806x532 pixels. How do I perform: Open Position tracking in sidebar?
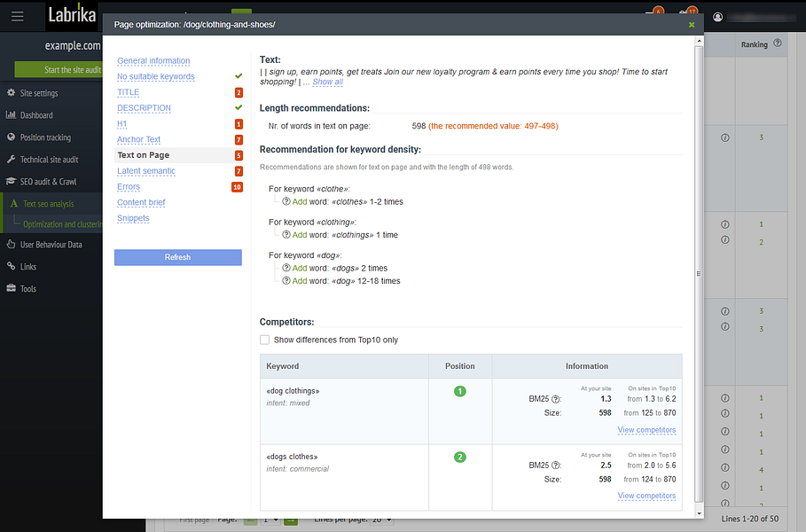click(x=45, y=137)
